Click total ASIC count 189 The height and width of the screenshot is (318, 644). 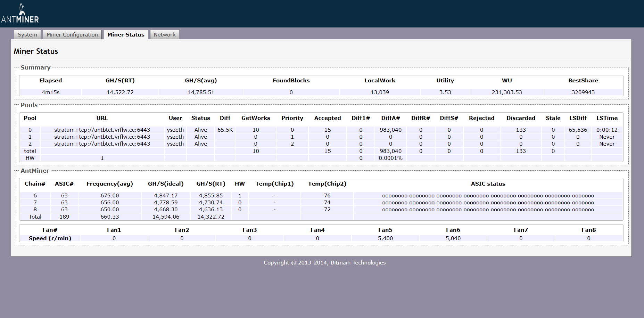click(64, 217)
